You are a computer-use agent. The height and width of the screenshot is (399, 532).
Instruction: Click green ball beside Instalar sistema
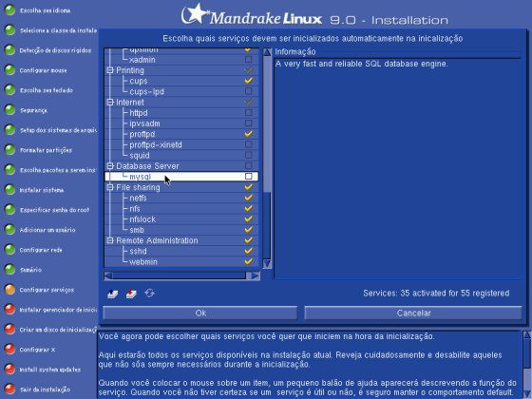(9, 190)
